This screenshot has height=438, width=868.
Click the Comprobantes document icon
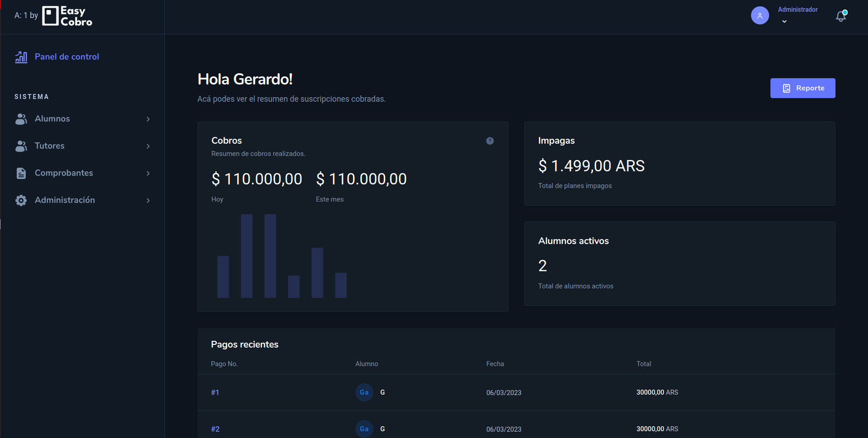click(x=21, y=173)
